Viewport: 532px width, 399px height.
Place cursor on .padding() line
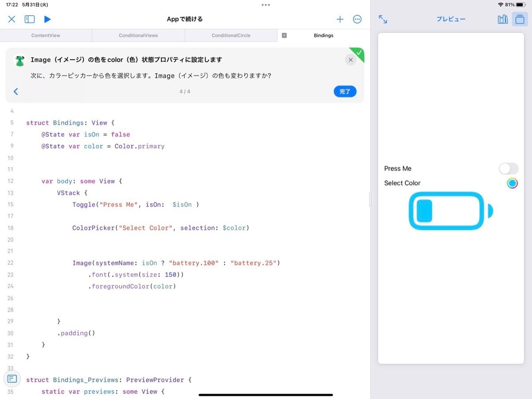(x=76, y=333)
